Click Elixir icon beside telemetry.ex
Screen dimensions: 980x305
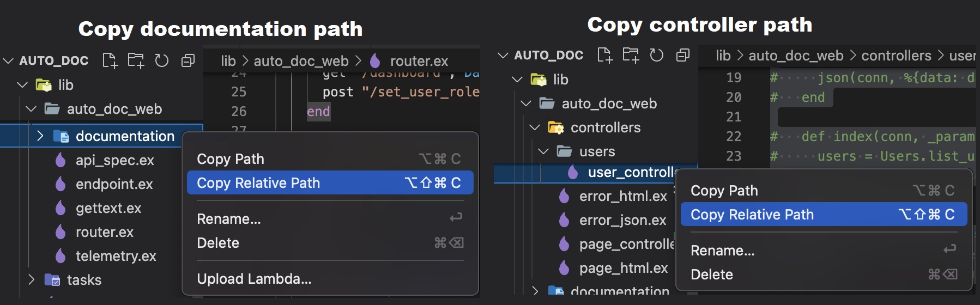pos(61,256)
